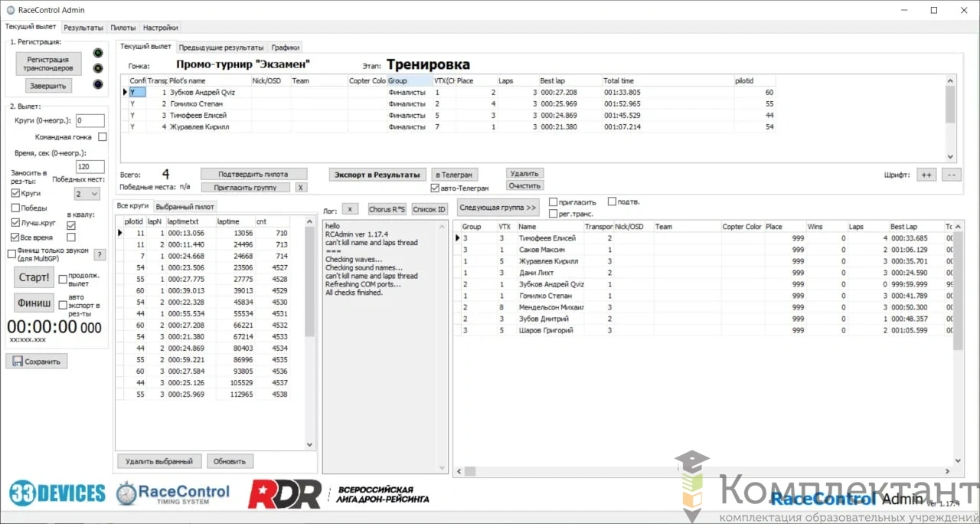
Task: Click the Круги laps input field
Action: (x=90, y=120)
